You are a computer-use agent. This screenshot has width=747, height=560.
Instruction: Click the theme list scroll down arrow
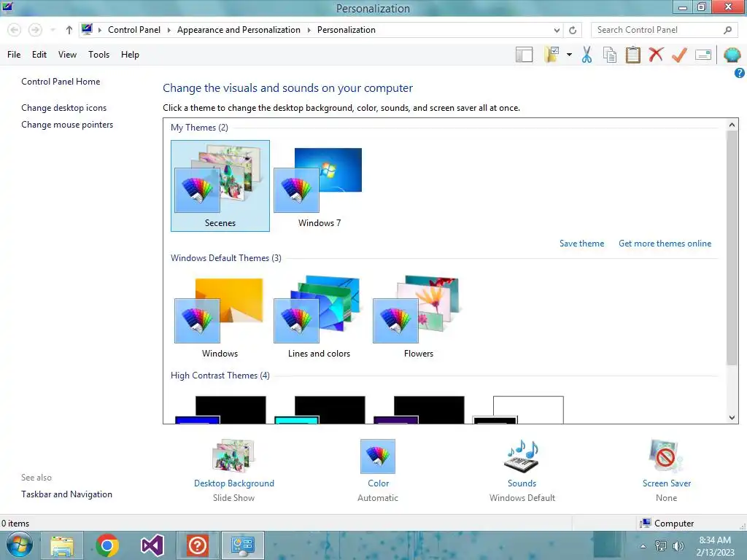[732, 418]
